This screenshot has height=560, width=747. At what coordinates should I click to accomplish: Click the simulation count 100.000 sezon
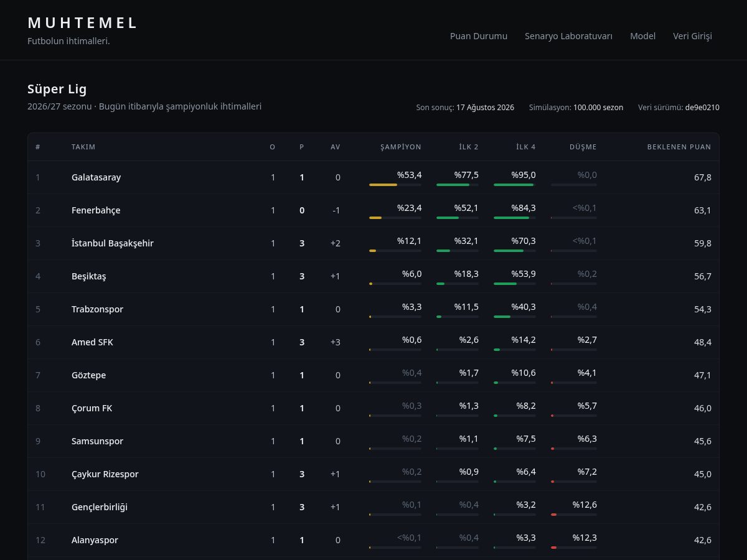coord(598,108)
